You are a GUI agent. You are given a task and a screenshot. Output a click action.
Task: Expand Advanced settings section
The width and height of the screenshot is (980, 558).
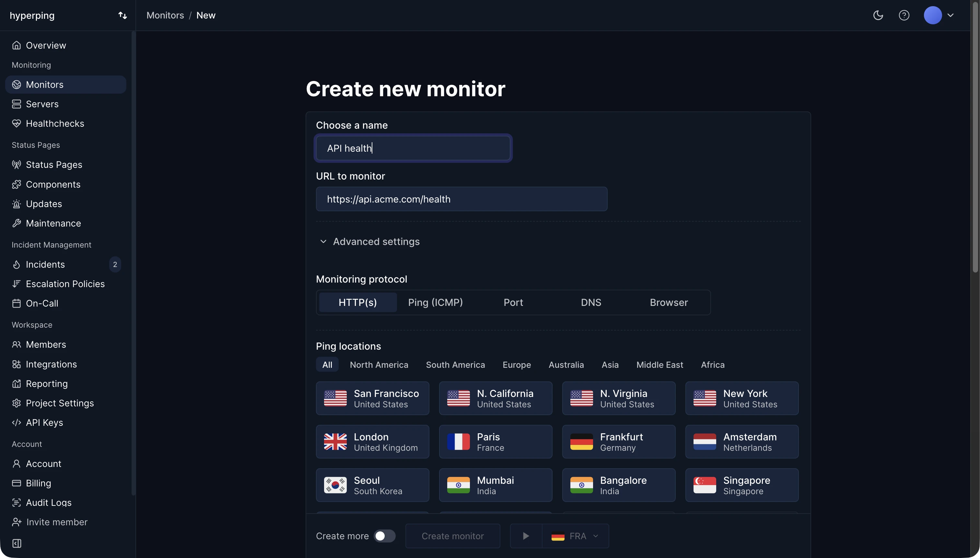tap(369, 241)
